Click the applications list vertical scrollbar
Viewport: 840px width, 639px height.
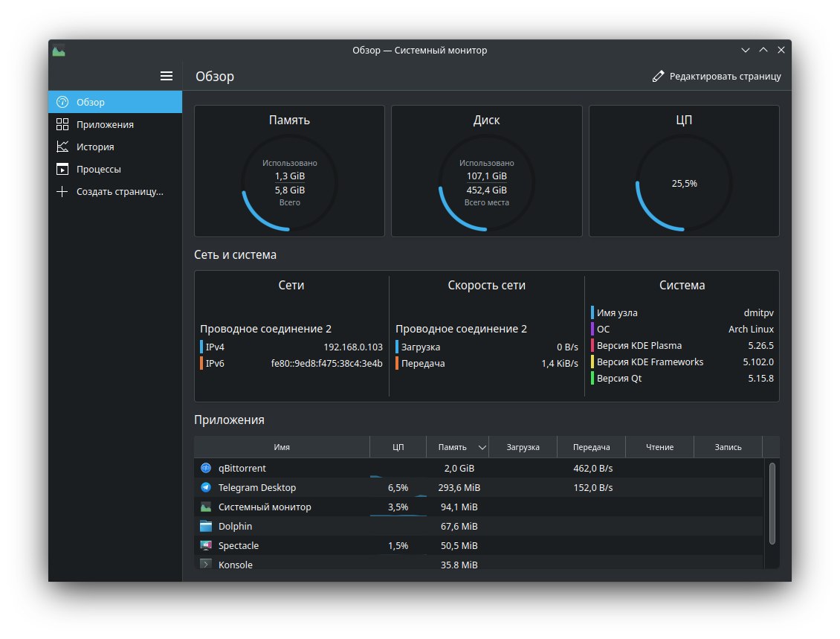(x=772, y=503)
